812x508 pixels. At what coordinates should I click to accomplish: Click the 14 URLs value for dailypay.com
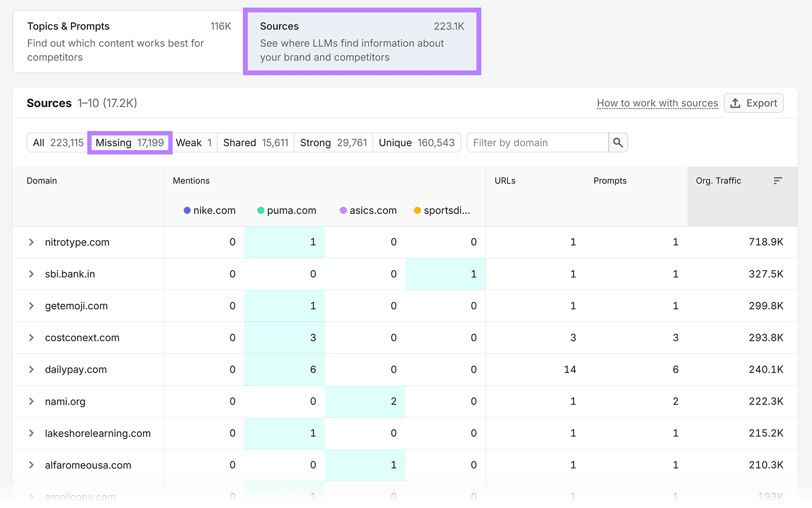pyautogui.click(x=570, y=370)
